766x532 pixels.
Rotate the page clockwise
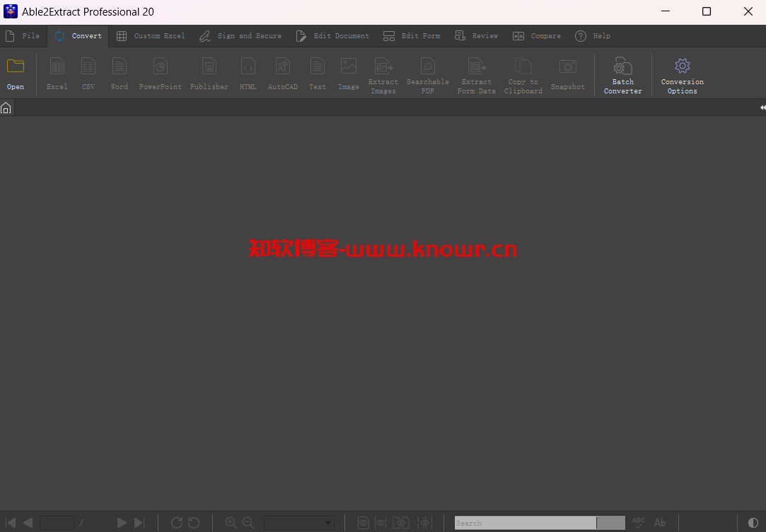click(177, 523)
